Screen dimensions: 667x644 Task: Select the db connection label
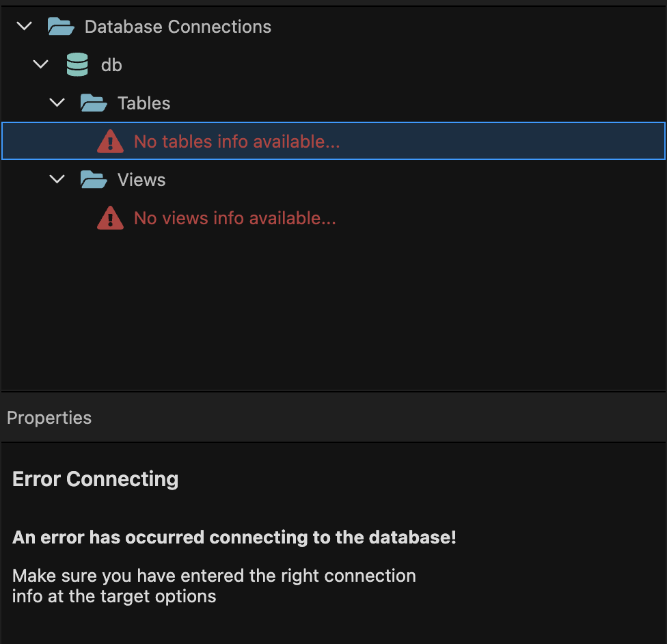click(111, 65)
